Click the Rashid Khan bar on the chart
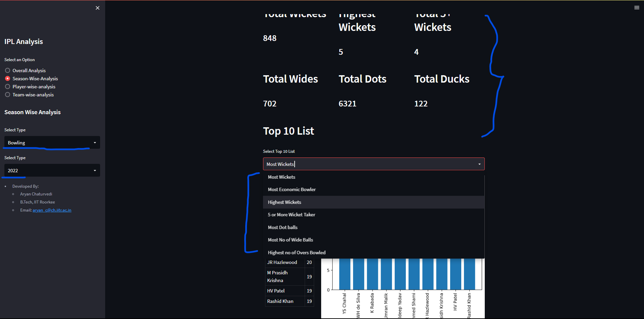Screen dimensions: 644x319 pyautogui.click(x=469, y=274)
